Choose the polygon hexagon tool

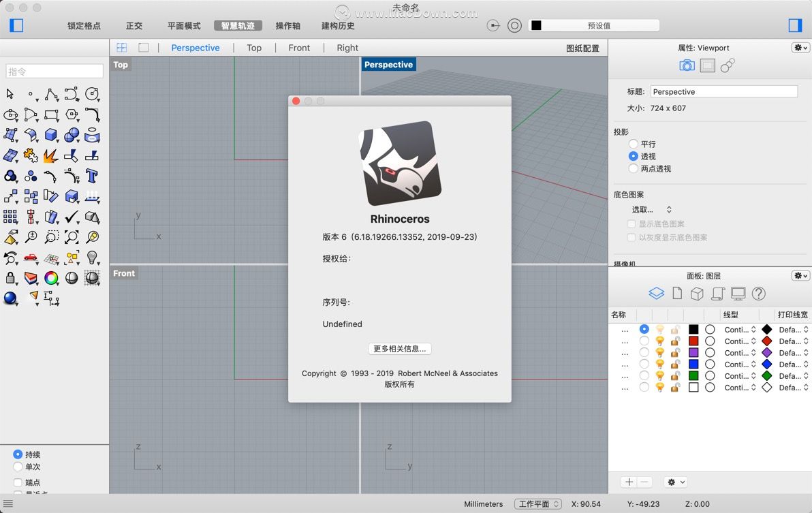coord(72,114)
